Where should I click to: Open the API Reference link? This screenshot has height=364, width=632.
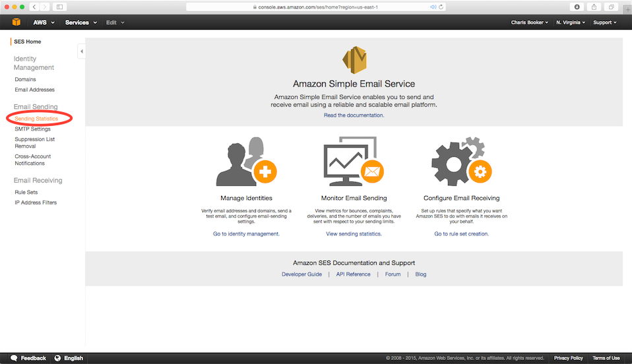(x=353, y=274)
